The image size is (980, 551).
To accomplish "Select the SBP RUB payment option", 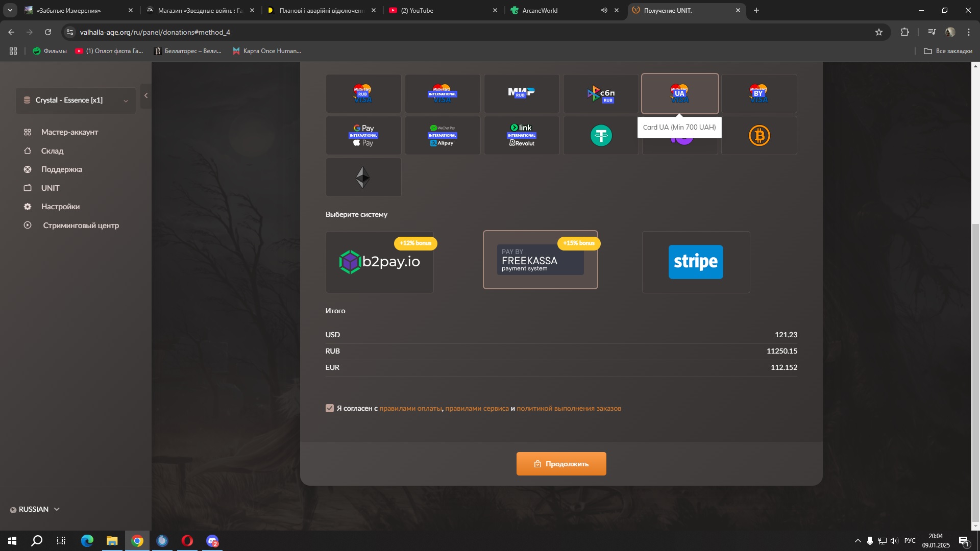I will [601, 93].
